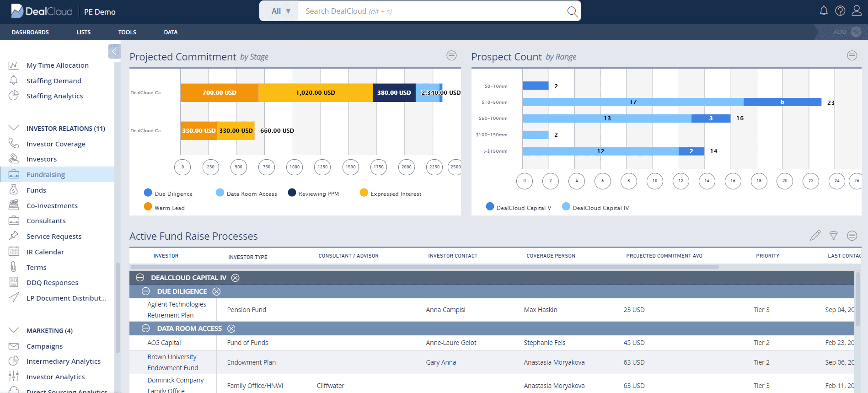This screenshot has width=868, height=393.
Task: Open LP Document Distribution in the sidebar
Action: (x=67, y=298)
